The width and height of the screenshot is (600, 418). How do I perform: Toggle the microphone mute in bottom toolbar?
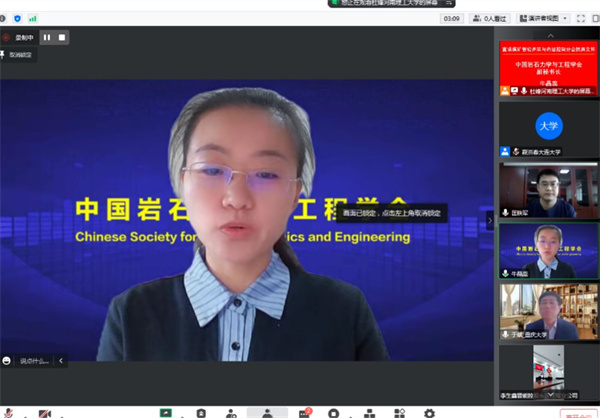click(9, 413)
